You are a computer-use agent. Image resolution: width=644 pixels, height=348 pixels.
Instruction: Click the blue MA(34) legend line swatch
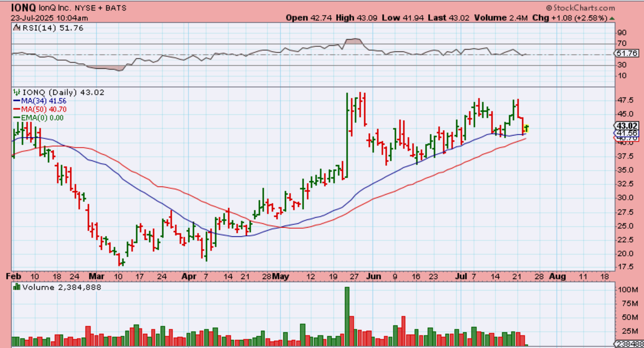(x=17, y=101)
